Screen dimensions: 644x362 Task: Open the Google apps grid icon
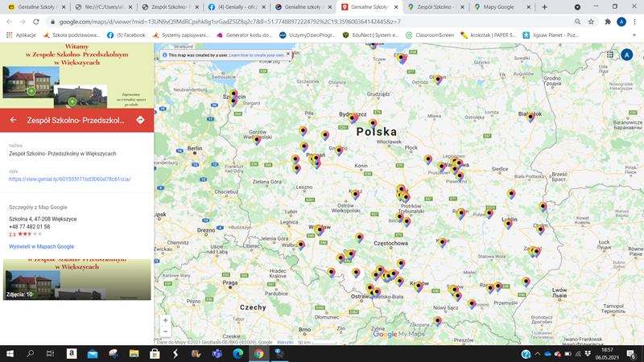click(x=611, y=54)
